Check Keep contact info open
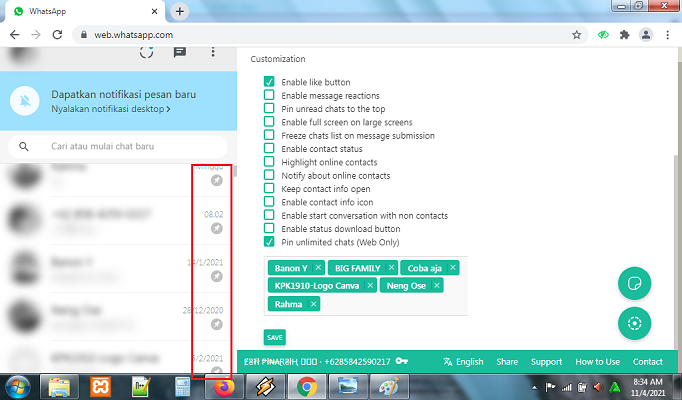The width and height of the screenshot is (682, 400). click(269, 188)
